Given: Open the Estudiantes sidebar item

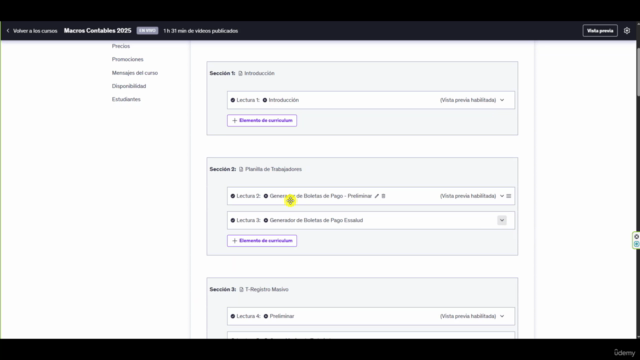Looking at the screenshot, I should [126, 99].
